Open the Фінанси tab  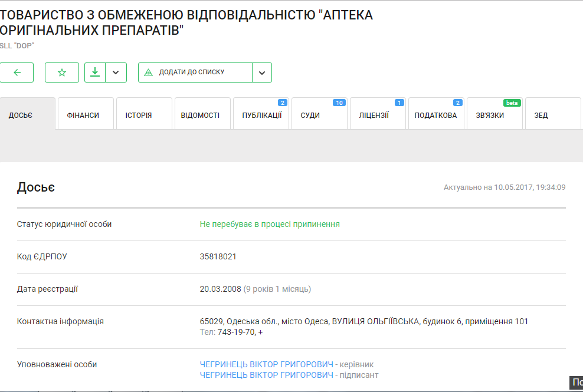83,115
